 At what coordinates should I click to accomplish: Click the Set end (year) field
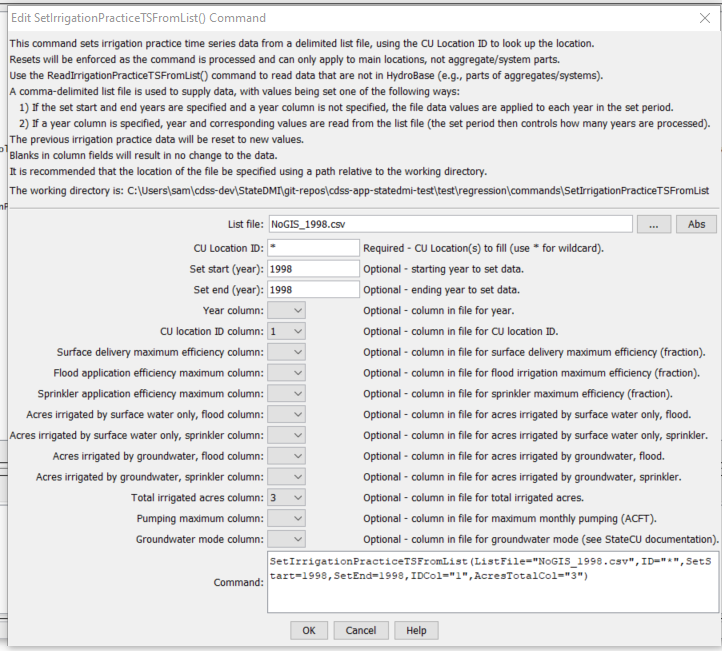(313, 290)
